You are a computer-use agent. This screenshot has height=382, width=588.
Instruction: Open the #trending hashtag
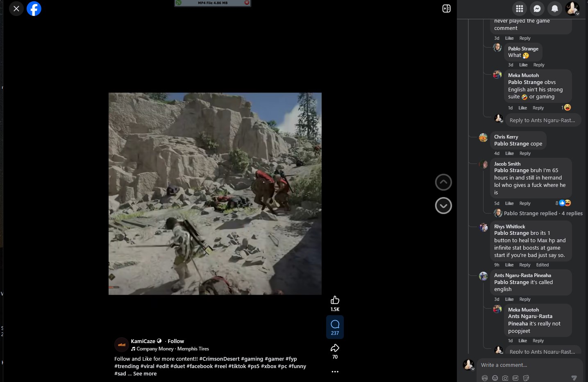(127, 366)
